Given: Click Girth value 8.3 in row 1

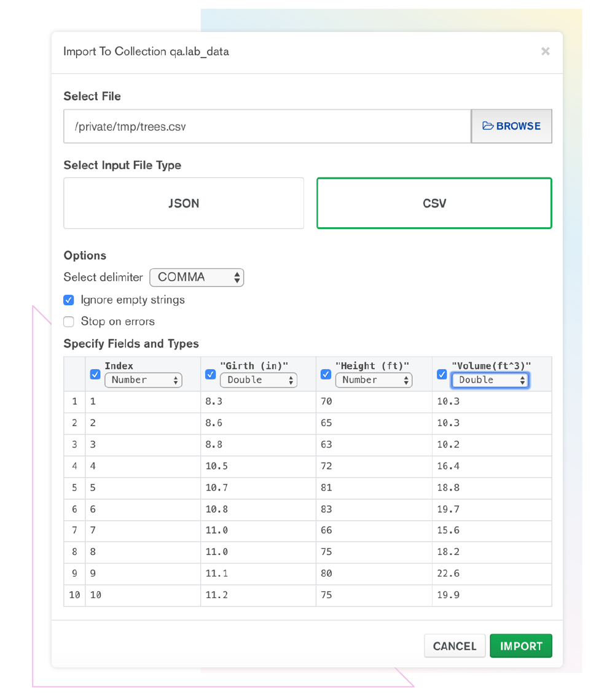Looking at the screenshot, I should (x=214, y=402).
